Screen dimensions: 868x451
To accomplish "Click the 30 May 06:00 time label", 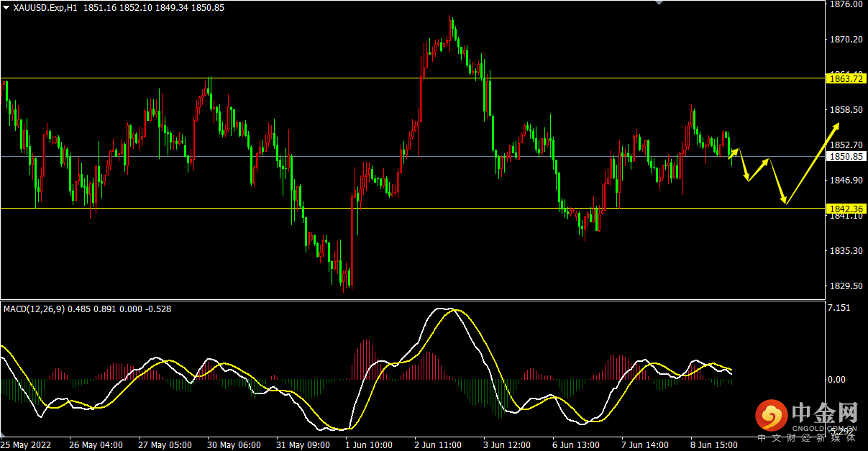I will [x=234, y=445].
